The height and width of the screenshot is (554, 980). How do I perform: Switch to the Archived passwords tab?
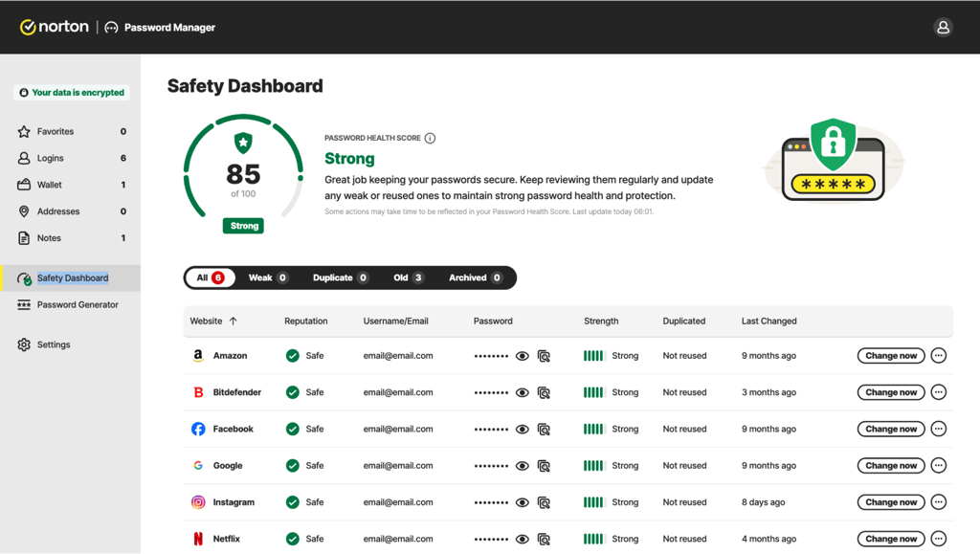pyautogui.click(x=475, y=277)
